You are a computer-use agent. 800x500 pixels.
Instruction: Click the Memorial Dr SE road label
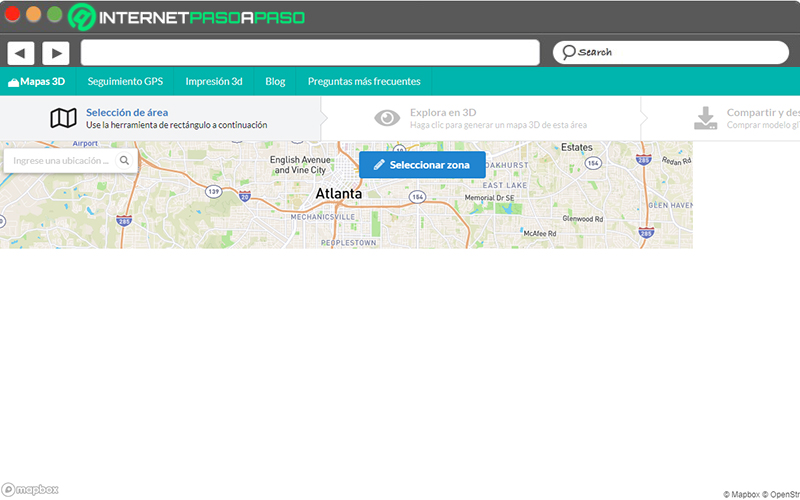tap(489, 197)
